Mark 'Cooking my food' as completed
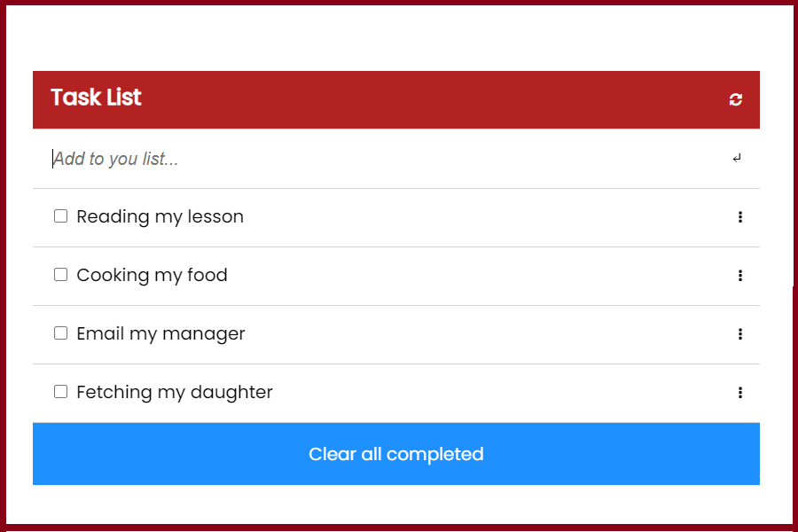The height and width of the screenshot is (532, 798). [60, 275]
